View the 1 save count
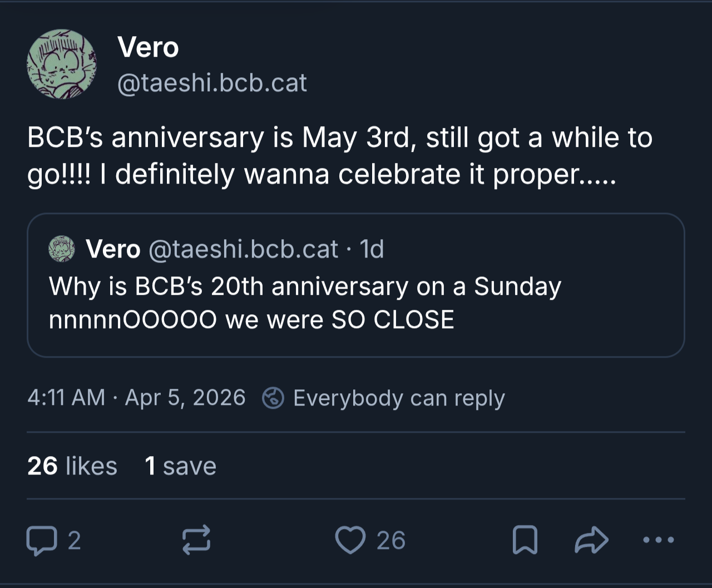This screenshot has width=712, height=588. [180, 466]
